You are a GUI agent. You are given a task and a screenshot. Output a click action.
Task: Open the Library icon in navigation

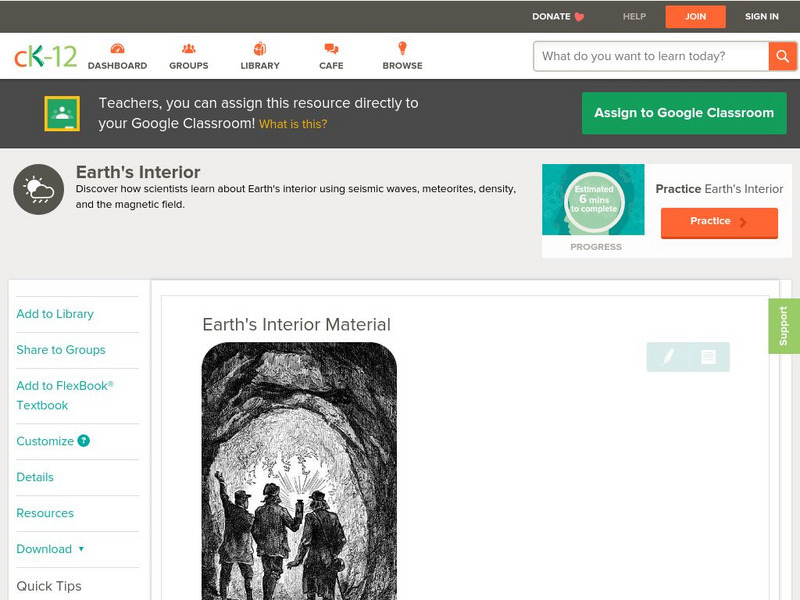pyautogui.click(x=260, y=49)
